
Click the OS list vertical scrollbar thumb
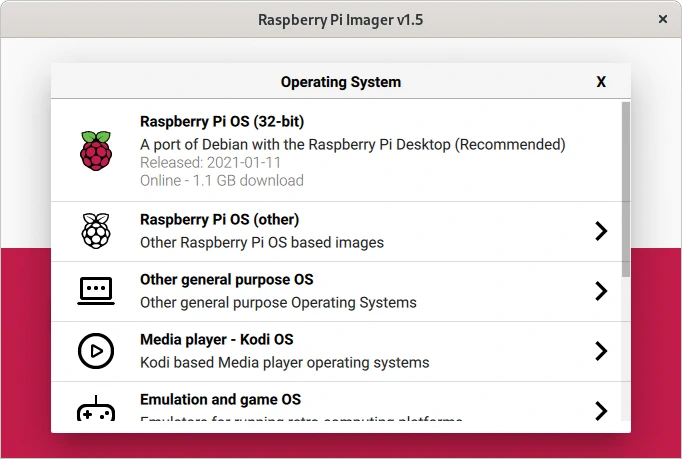click(x=626, y=188)
